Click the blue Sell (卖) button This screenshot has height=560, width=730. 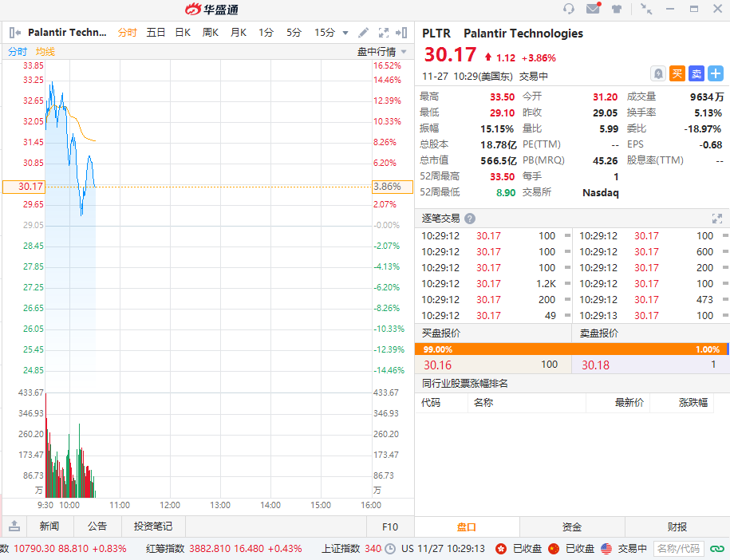point(696,73)
